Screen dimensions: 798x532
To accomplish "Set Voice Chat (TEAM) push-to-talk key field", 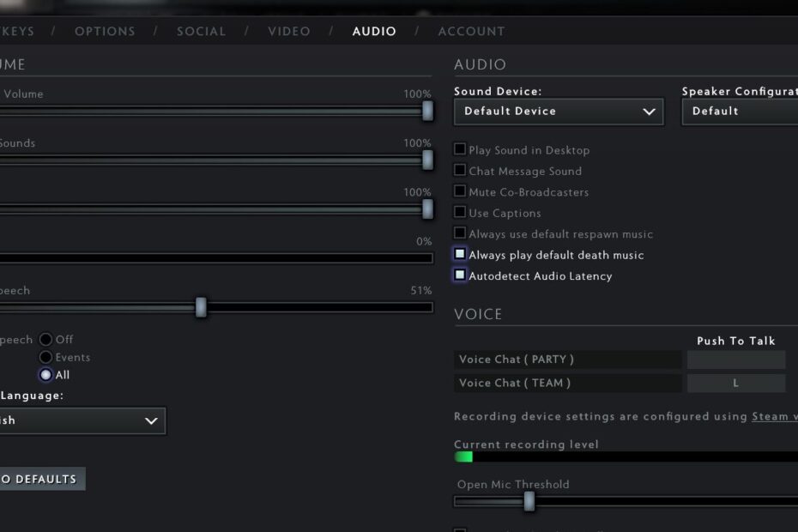I will 735,384.
